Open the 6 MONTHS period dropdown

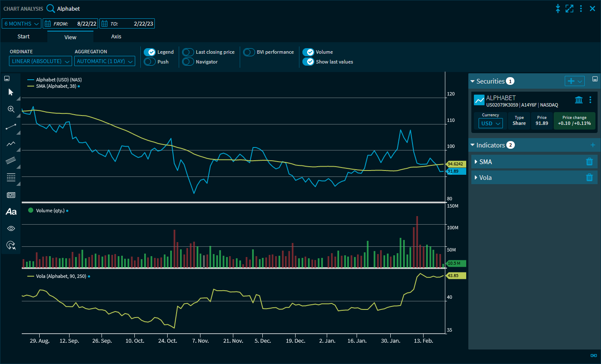click(x=21, y=24)
